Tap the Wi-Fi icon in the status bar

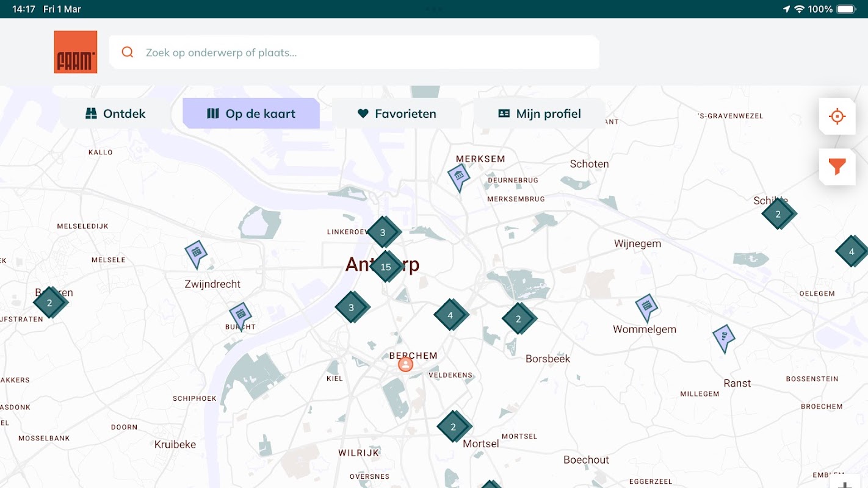[x=799, y=9]
